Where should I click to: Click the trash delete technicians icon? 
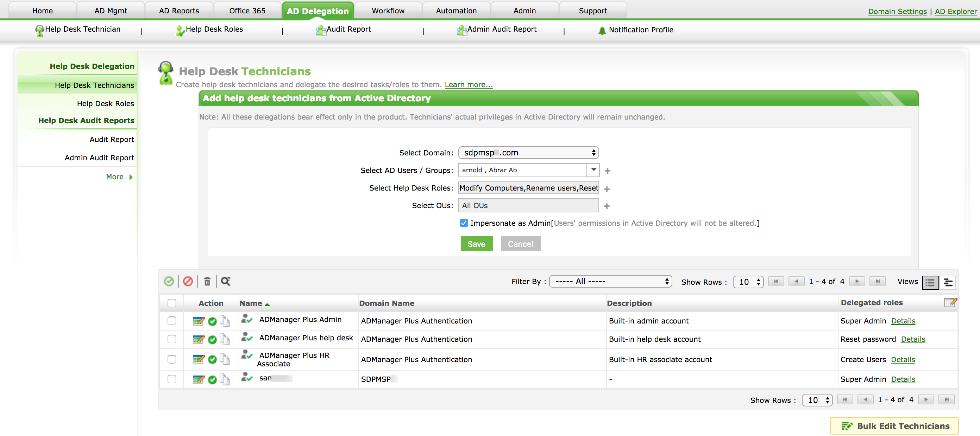(207, 281)
